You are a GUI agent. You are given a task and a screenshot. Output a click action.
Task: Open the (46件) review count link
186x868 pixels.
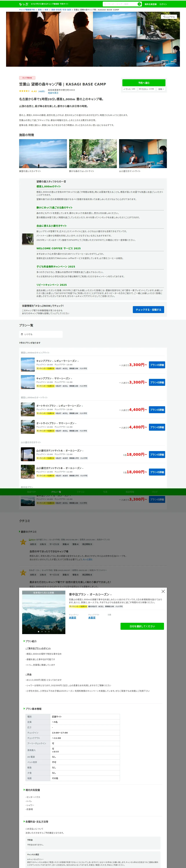(x=42, y=91)
